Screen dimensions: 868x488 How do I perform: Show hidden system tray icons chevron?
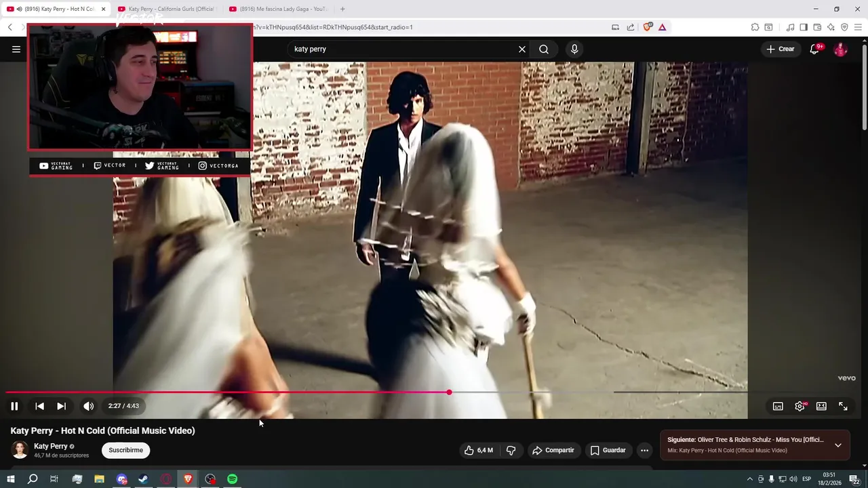click(x=749, y=479)
